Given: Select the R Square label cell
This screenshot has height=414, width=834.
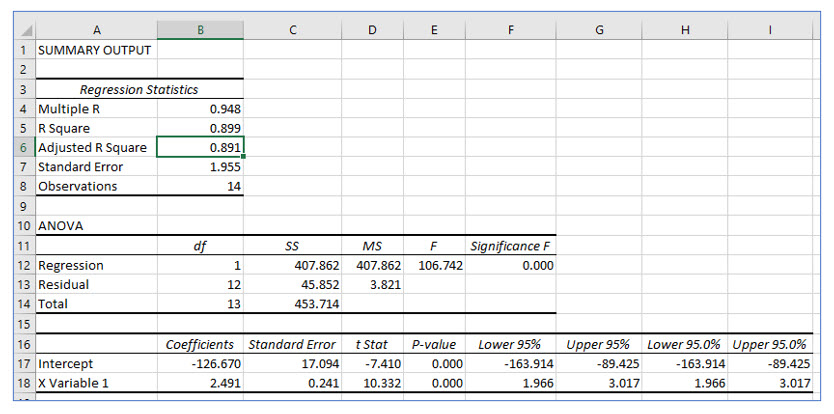Looking at the screenshot, I should (x=96, y=128).
